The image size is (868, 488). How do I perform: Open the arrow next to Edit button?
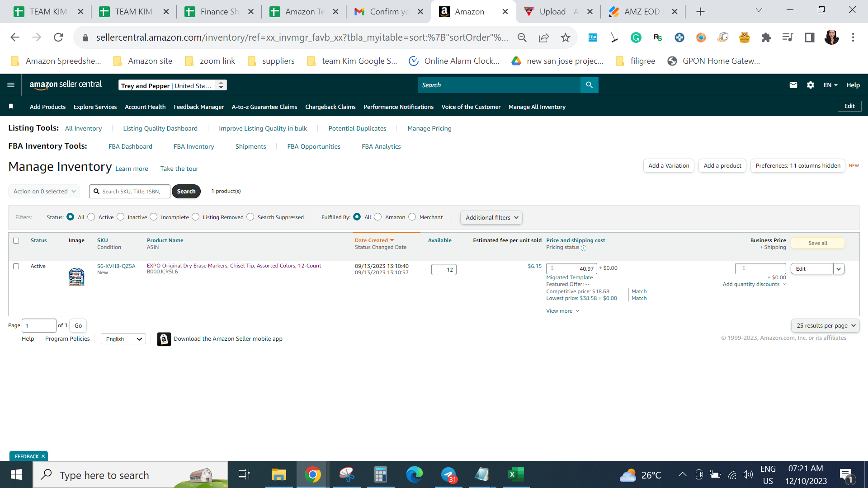click(839, 269)
